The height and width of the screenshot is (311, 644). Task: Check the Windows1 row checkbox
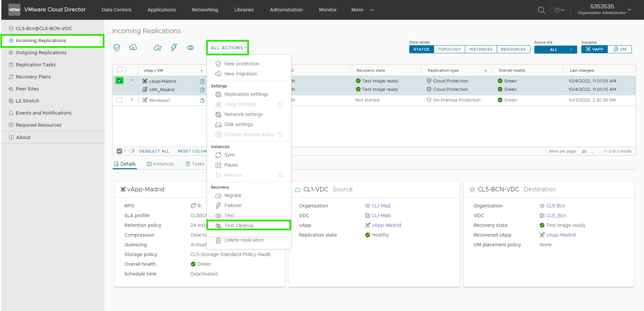click(x=119, y=100)
